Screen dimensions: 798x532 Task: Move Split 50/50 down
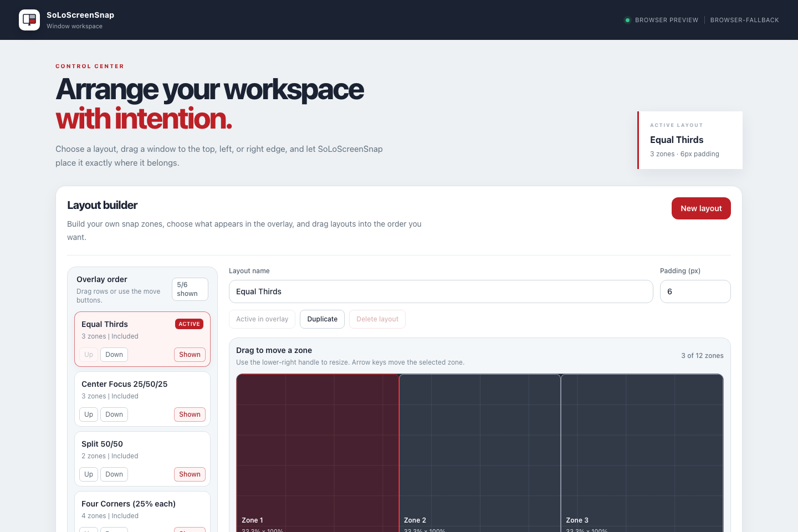114,474
